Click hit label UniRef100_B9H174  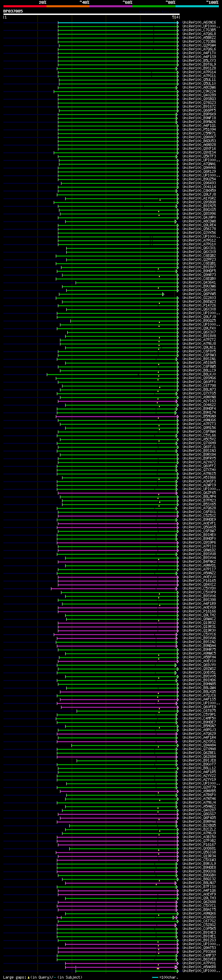click(199, 412)
